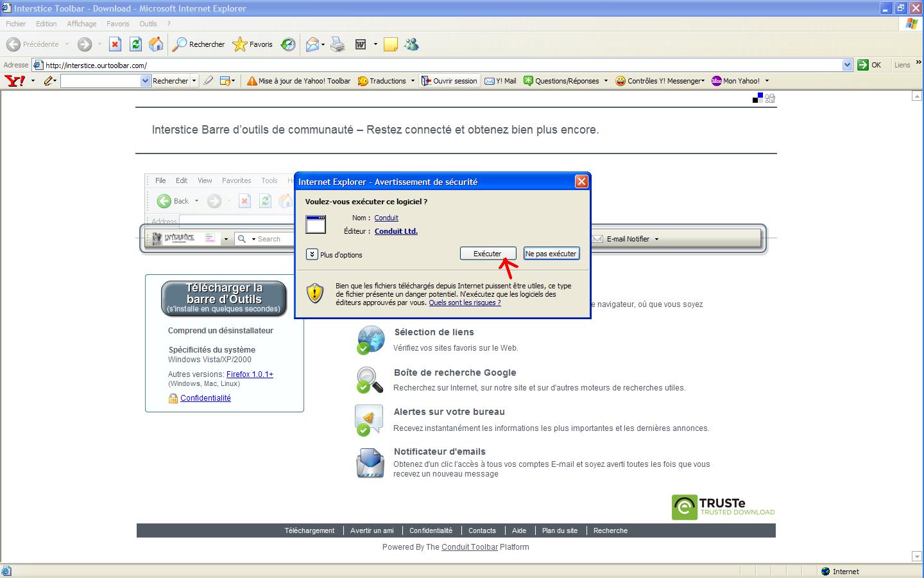Open the Fichier menu
Screen dimensions: 924x578
15,24
